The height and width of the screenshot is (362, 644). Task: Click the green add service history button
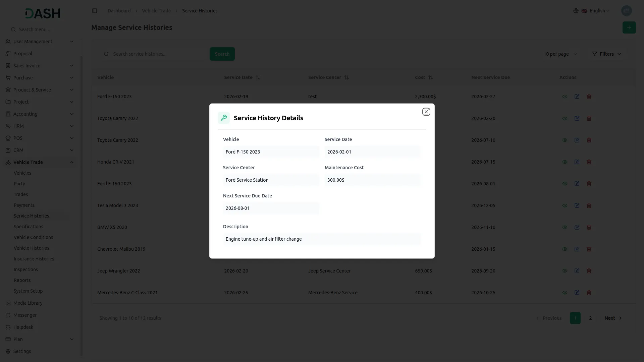(629, 27)
